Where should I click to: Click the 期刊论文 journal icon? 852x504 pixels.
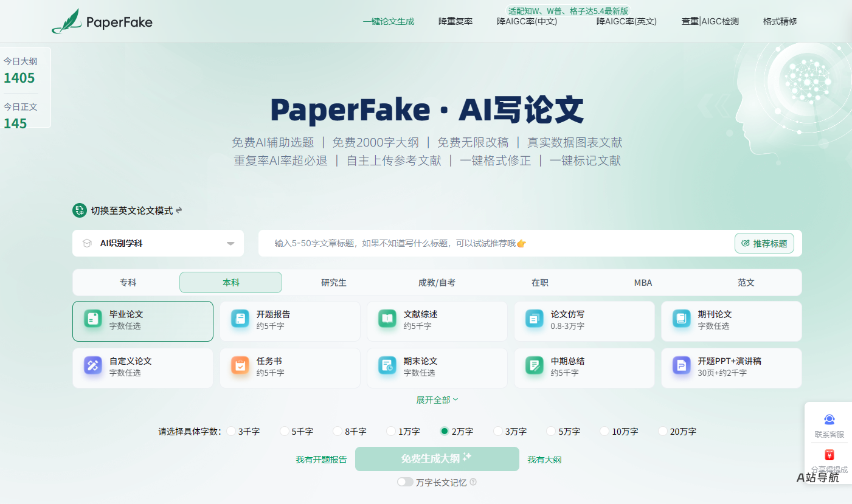[x=682, y=319]
